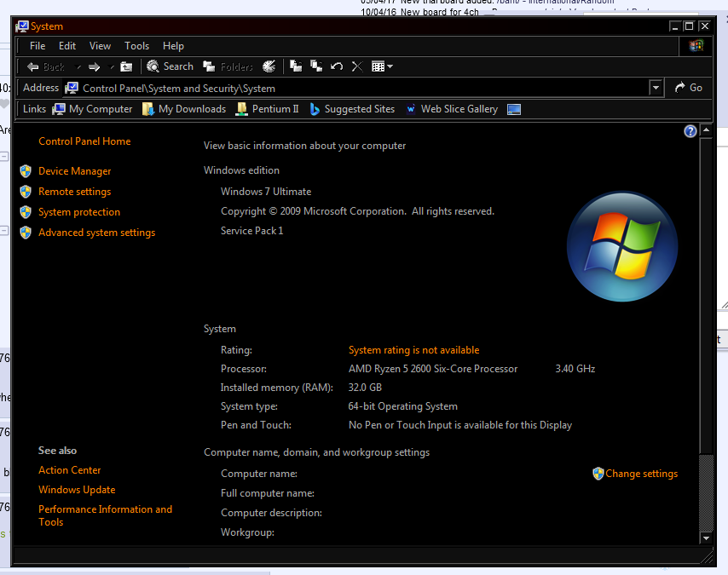Open Pentium II link in Links bar
728x575 pixels.
[267, 109]
